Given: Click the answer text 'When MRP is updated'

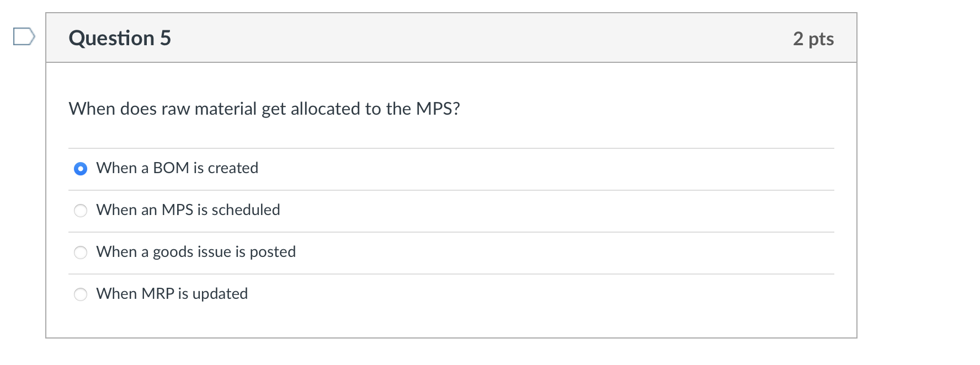Looking at the screenshot, I should tap(171, 294).
